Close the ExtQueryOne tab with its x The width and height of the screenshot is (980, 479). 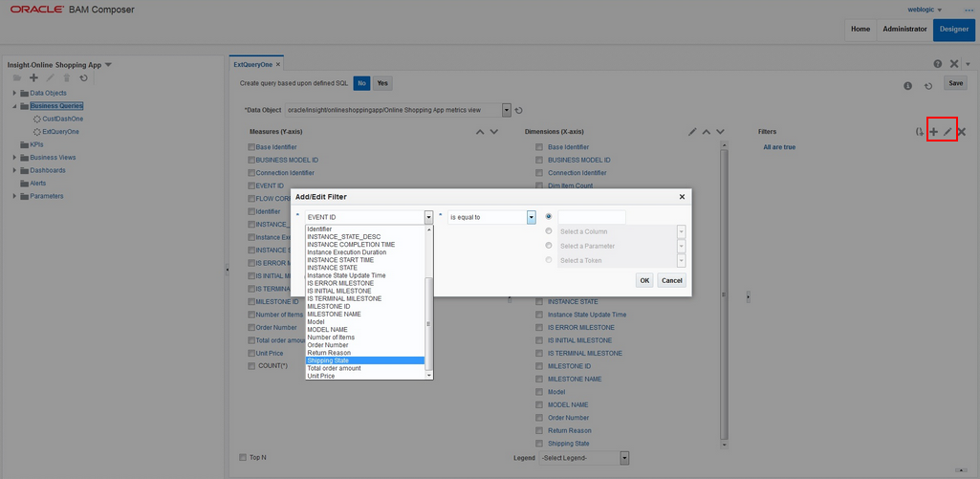point(278,64)
